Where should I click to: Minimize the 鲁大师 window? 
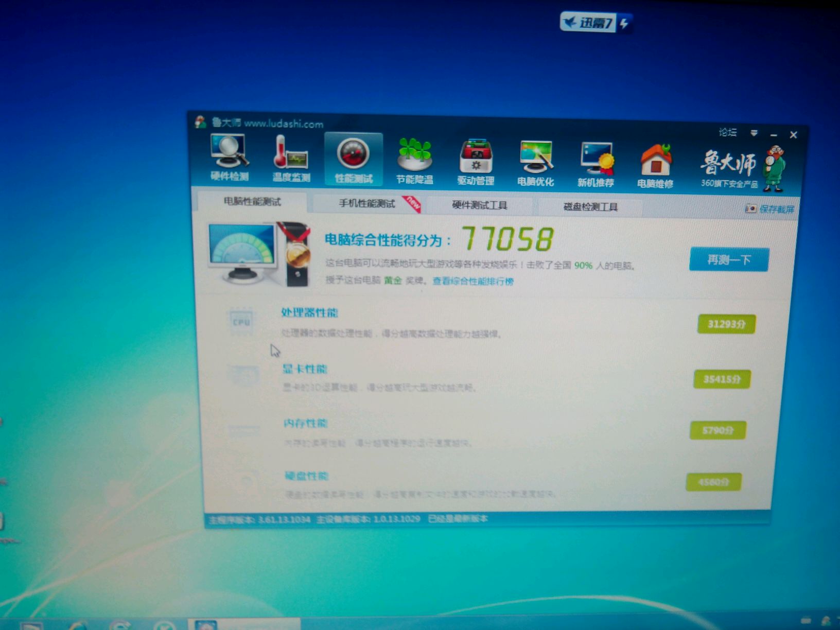click(774, 135)
